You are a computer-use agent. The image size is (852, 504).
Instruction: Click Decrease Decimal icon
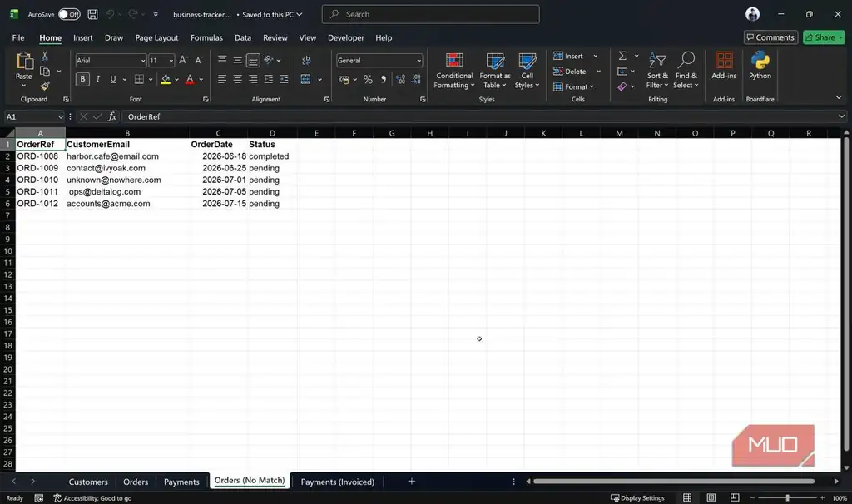point(416,80)
